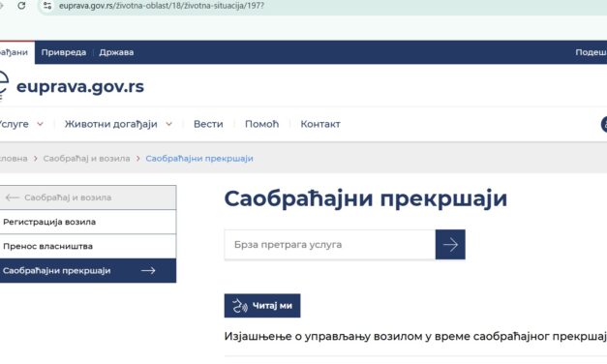
Task: Open Вести menu item
Action: pyautogui.click(x=208, y=124)
